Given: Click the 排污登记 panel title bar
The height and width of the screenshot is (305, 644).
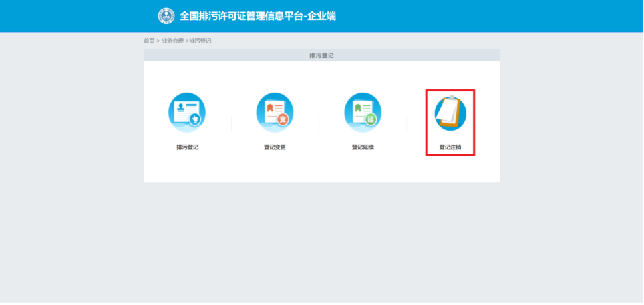Looking at the screenshot, I should pos(321,56).
